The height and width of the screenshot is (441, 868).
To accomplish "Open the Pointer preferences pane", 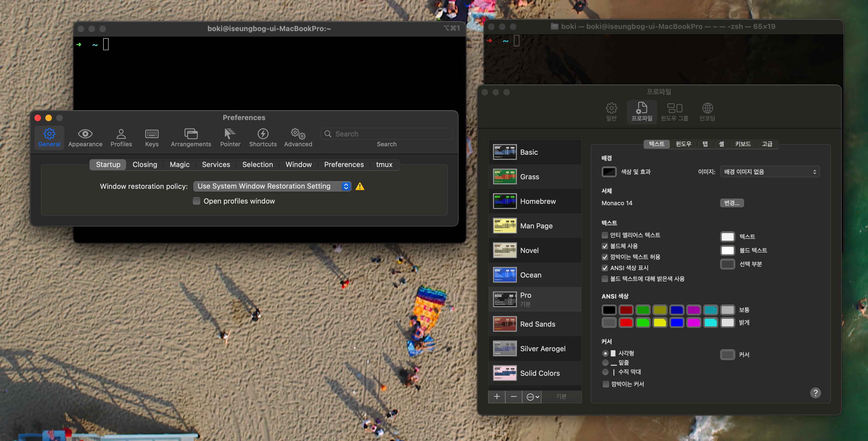I will [230, 138].
